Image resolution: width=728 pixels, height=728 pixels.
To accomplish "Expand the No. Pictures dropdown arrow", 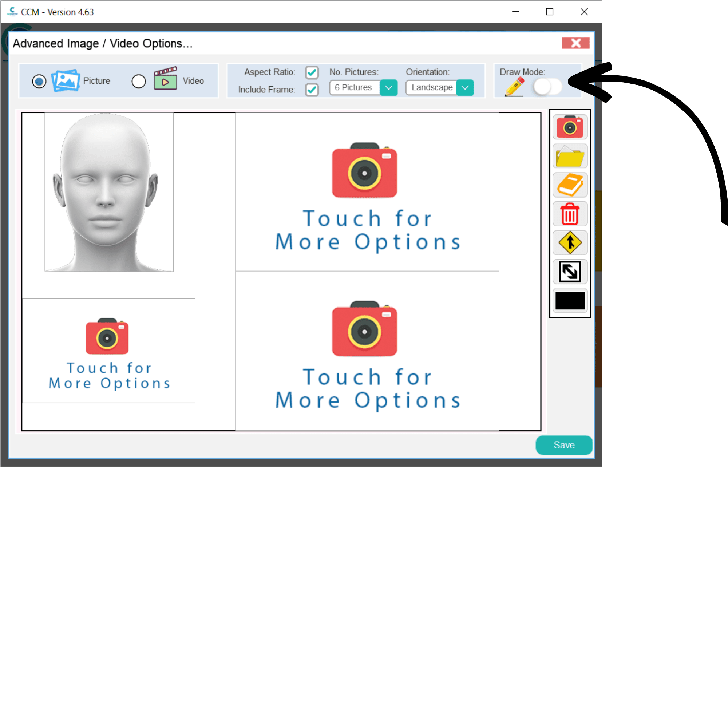I will (388, 88).
